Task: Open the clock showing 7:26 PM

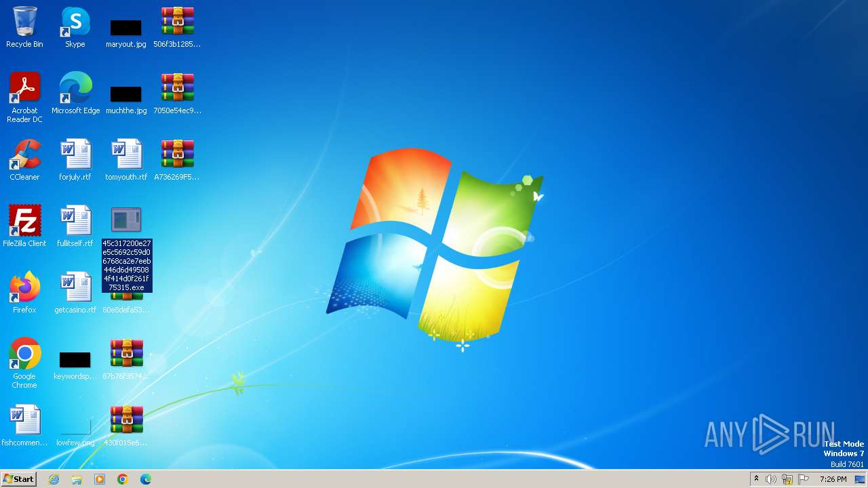Action: pos(833,479)
